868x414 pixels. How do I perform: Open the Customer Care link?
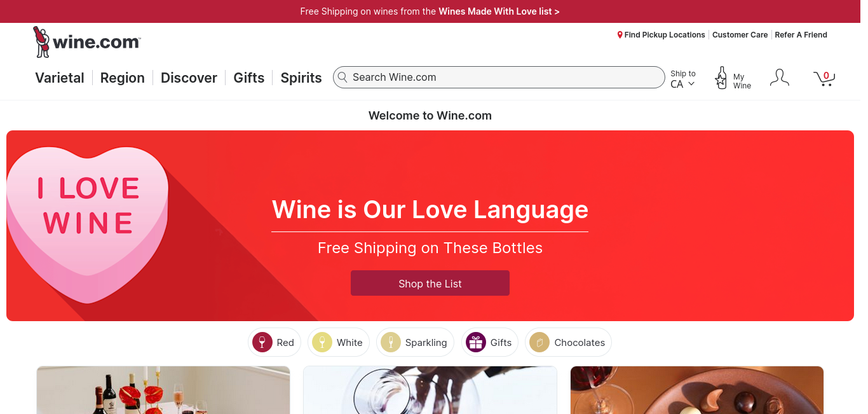(740, 35)
